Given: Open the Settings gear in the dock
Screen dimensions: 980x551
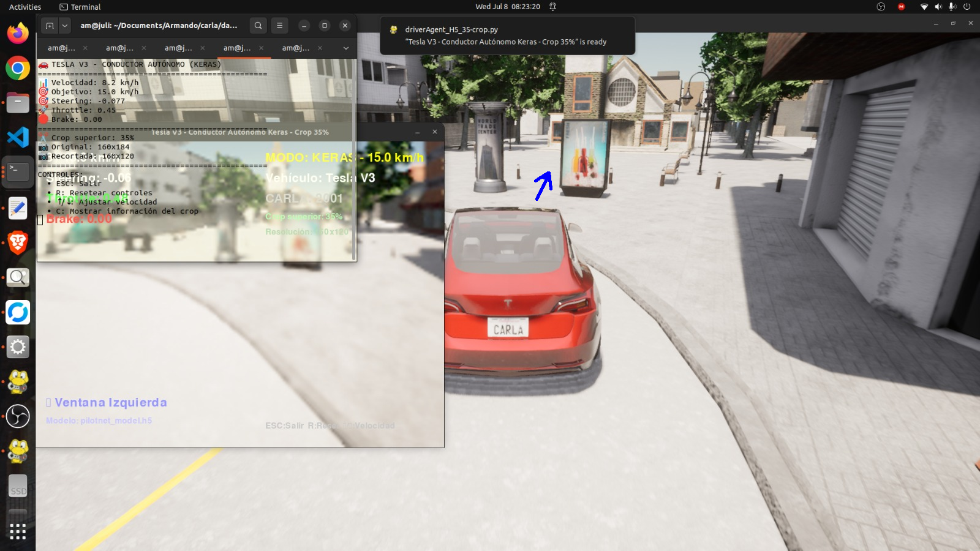Looking at the screenshot, I should (x=18, y=347).
